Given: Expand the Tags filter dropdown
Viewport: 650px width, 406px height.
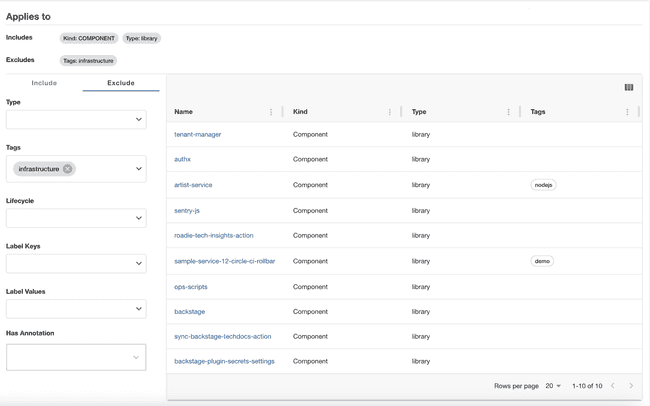Looking at the screenshot, I should [x=138, y=169].
